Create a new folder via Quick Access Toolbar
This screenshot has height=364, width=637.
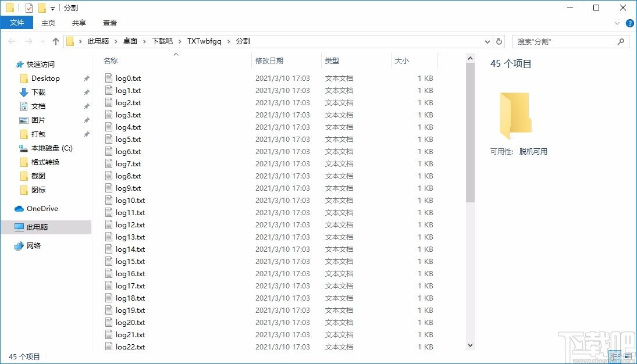[41, 8]
